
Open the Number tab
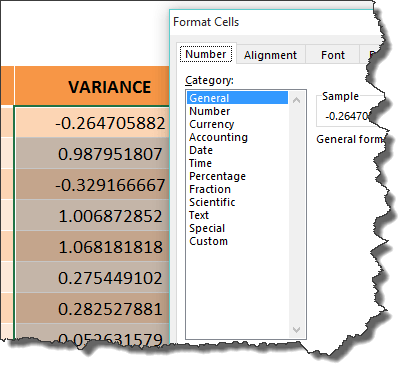[x=206, y=54]
